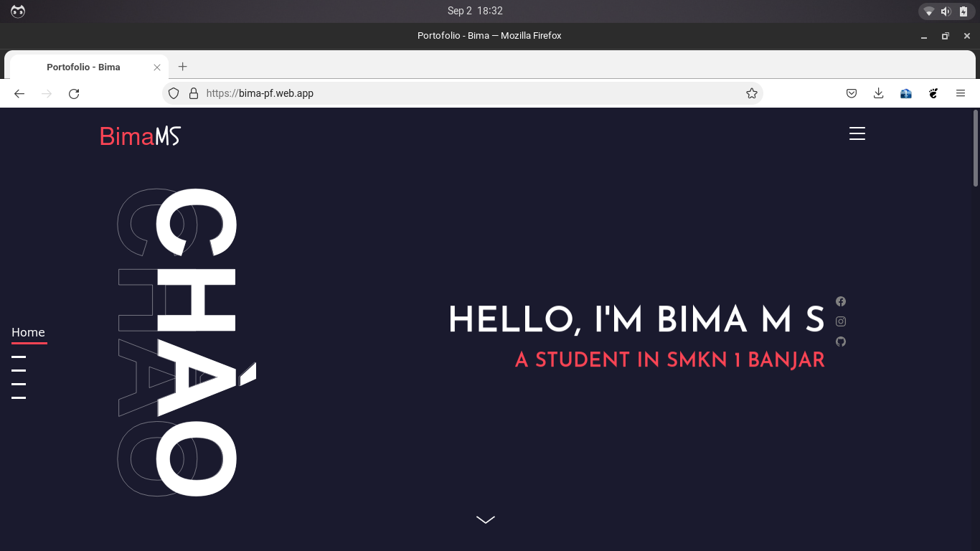Viewport: 980px width, 551px height.
Task: Click the blue toolbox extension icon
Action: pos(906,93)
